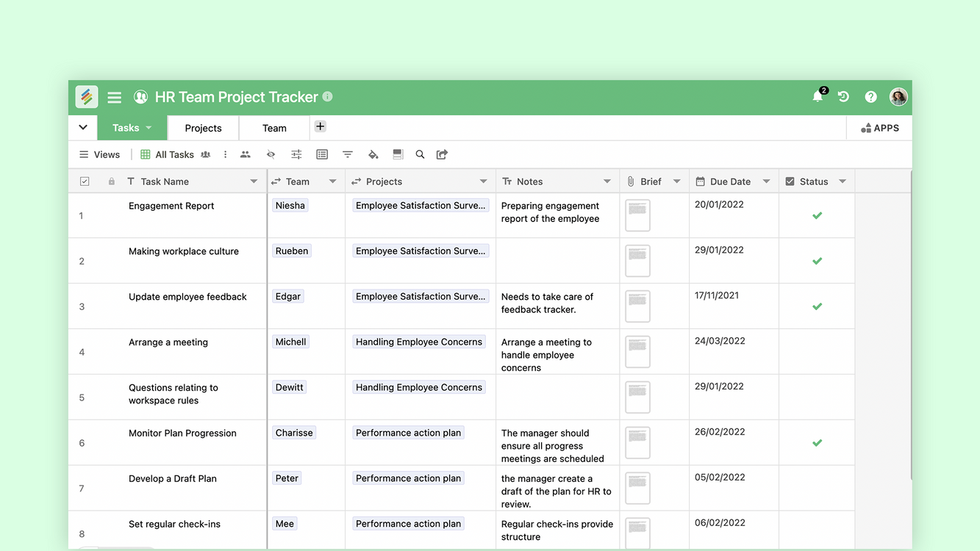Open the notifications bell
This screenshot has width=980, height=551.
[818, 97]
